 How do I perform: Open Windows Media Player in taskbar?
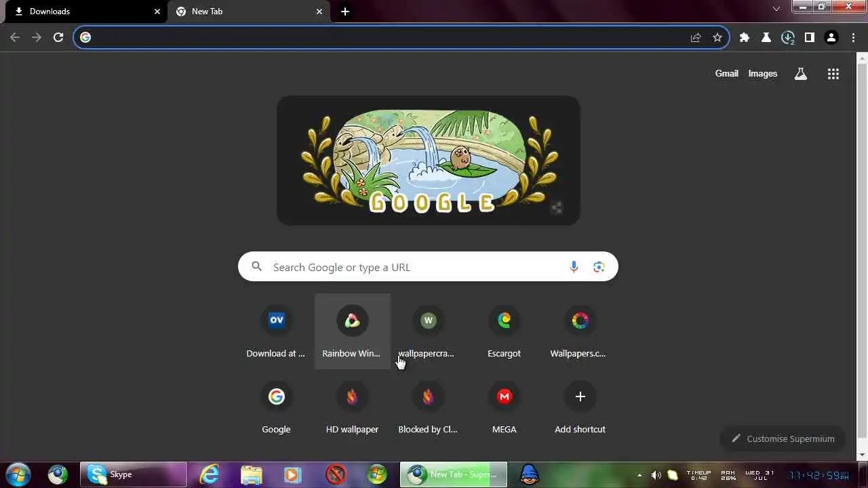(293, 474)
